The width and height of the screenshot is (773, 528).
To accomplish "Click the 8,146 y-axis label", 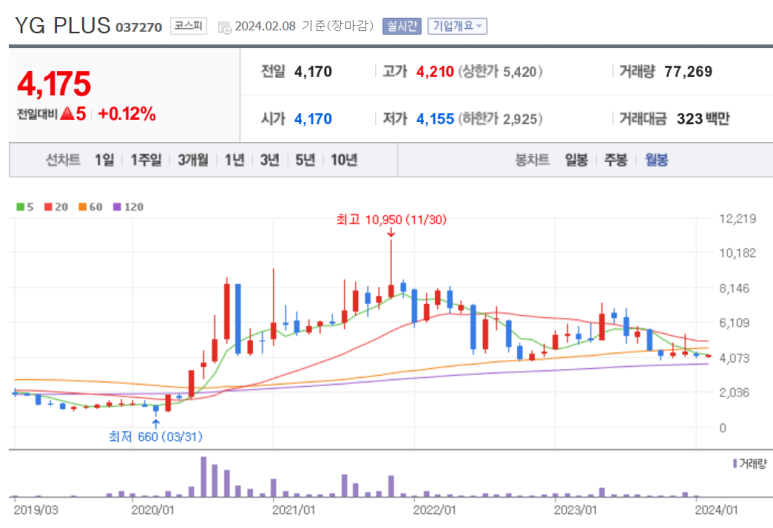I will click(735, 288).
